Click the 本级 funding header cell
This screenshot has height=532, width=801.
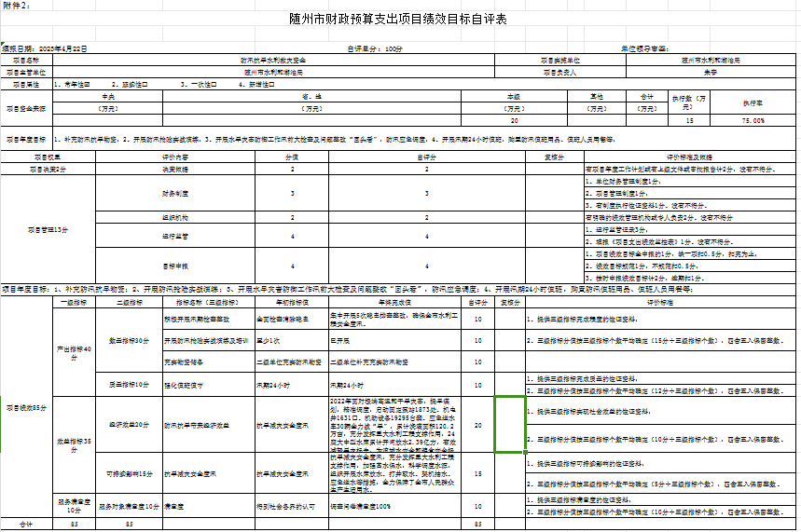point(514,97)
